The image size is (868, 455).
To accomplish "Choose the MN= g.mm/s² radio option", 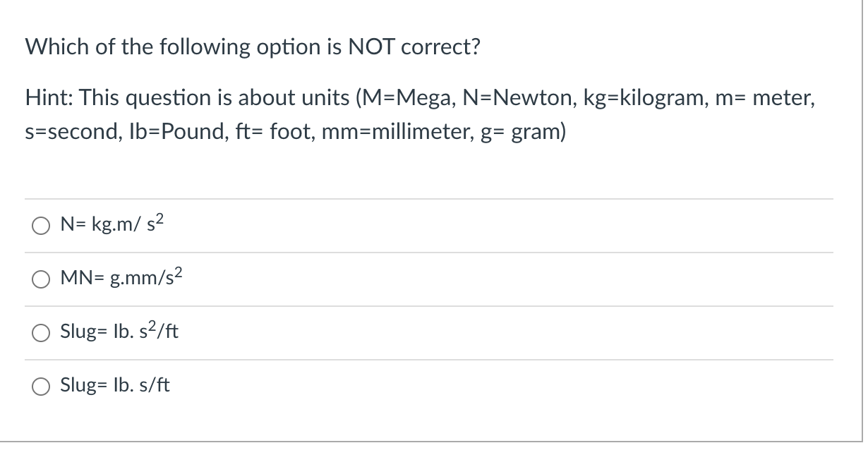I will [40, 279].
